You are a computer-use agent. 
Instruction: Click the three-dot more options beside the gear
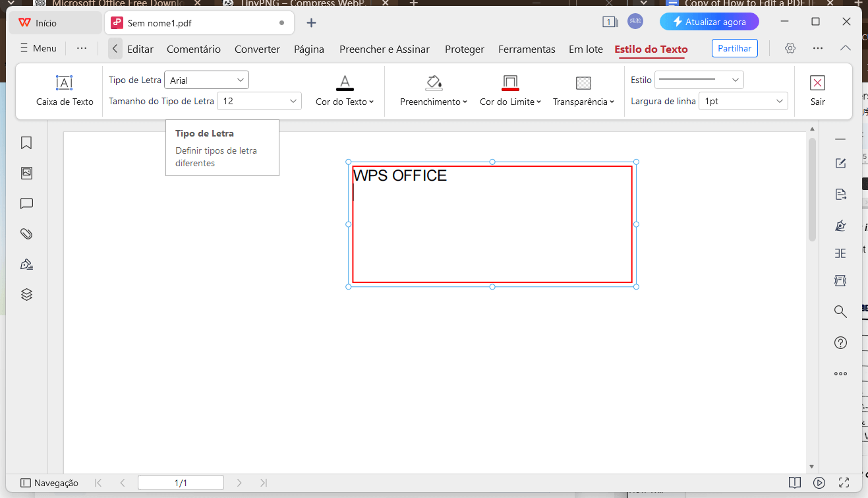(818, 48)
